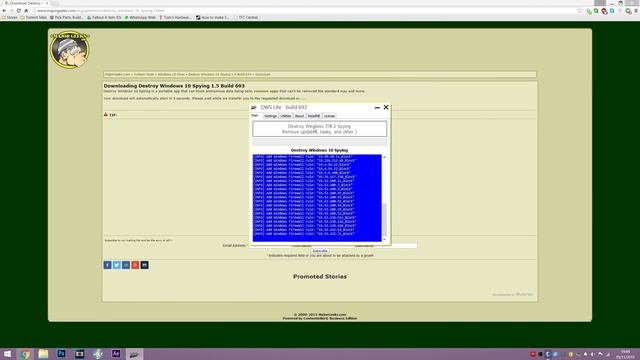Select the DWS Lite taskbar icon
This screenshot has width=640, height=360.
(x=134, y=354)
